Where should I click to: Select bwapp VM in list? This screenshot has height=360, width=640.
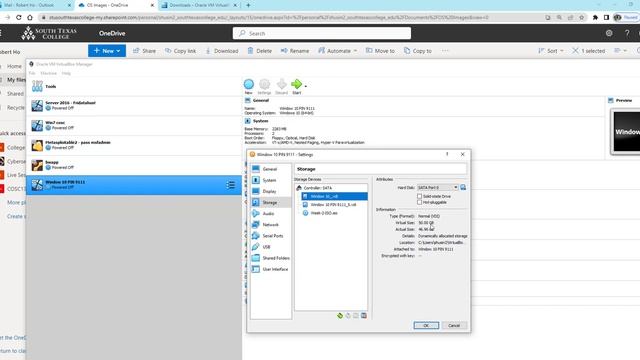(x=134, y=165)
